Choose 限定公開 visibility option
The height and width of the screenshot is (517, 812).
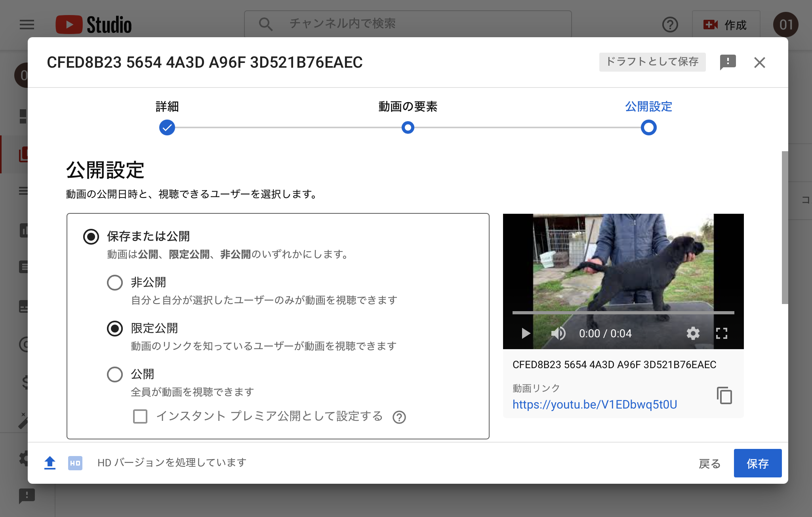[115, 329]
